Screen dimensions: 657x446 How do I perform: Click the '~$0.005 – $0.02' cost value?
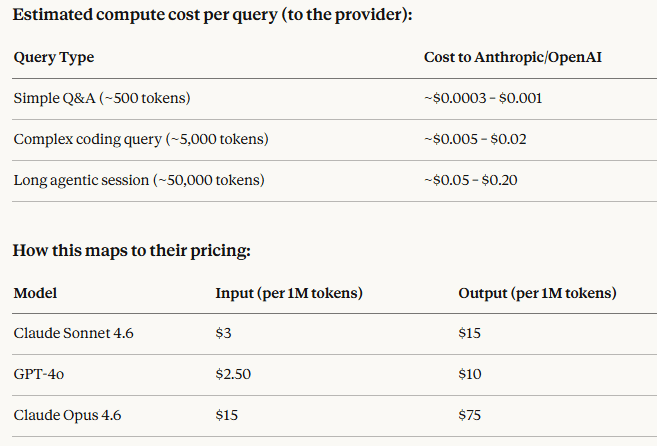pyautogui.click(x=475, y=140)
